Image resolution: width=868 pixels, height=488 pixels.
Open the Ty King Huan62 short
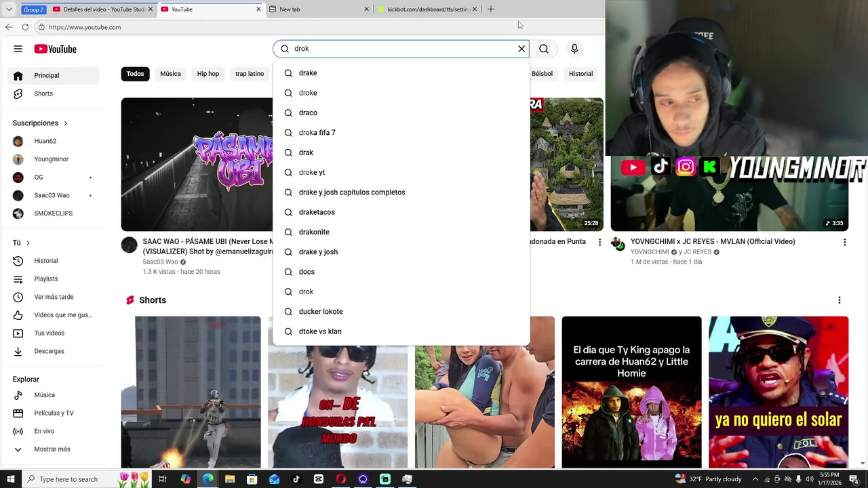pos(631,392)
